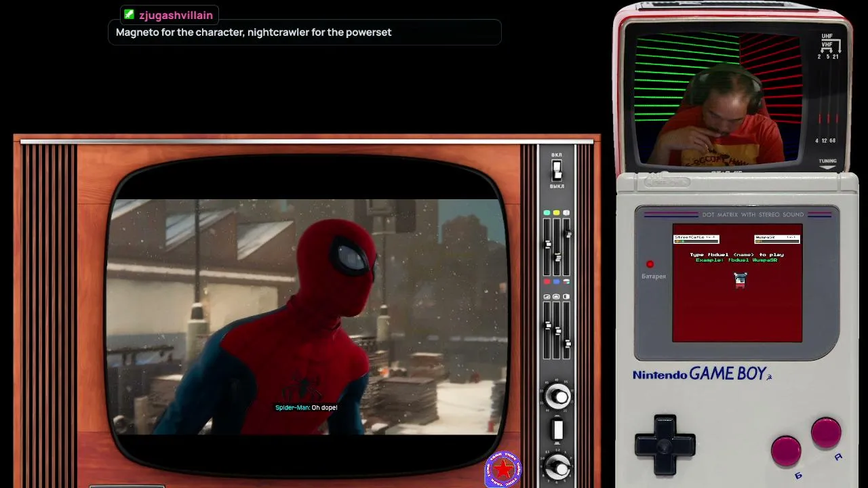Viewport: 868px width, 488px height.
Task: Click the 'Example: !bduel WumpaSR' line
Action: click(736, 260)
